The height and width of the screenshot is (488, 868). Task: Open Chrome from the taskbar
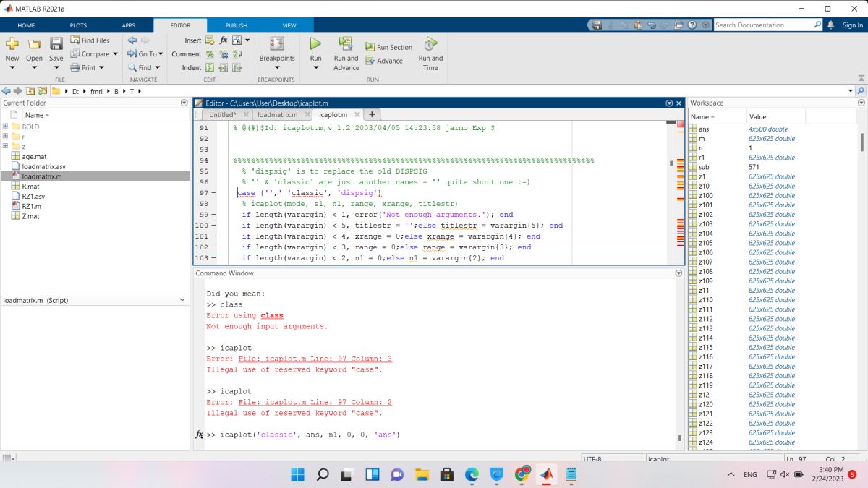(522, 474)
